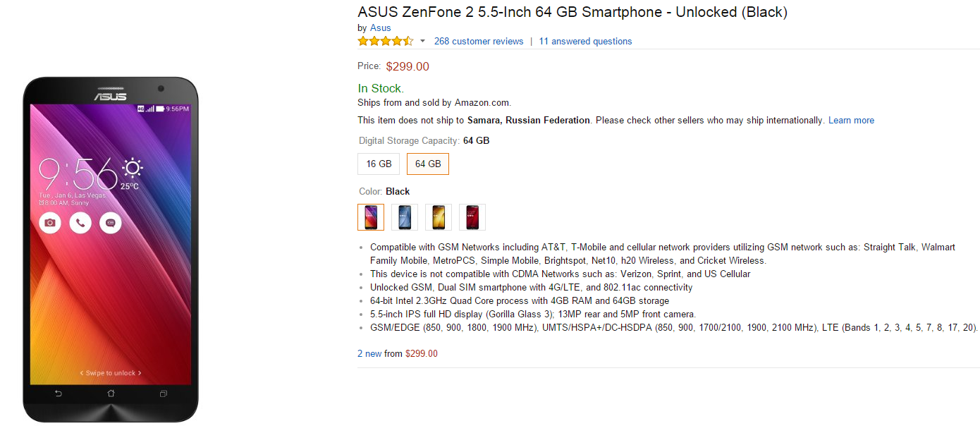Select the 16 GB storage option
This screenshot has width=980, height=433.
click(379, 164)
